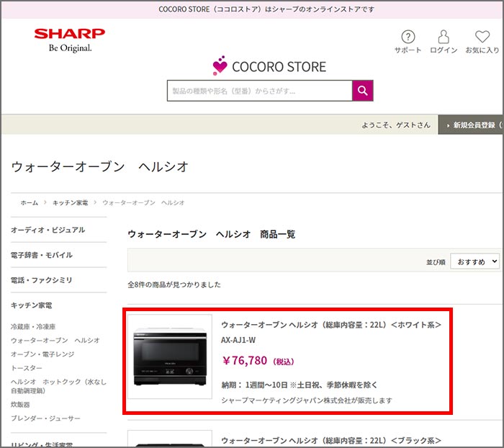Image resolution: width=504 pixels, height=448 pixels.
Task: Open オーブン・電子レンジ sidebar link
Action: click(x=42, y=354)
